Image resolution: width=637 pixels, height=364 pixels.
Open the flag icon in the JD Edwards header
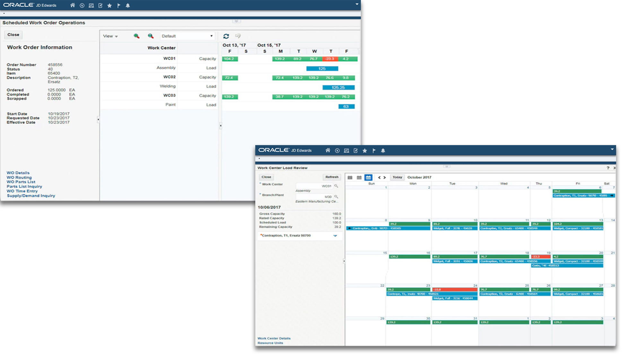(x=118, y=5)
